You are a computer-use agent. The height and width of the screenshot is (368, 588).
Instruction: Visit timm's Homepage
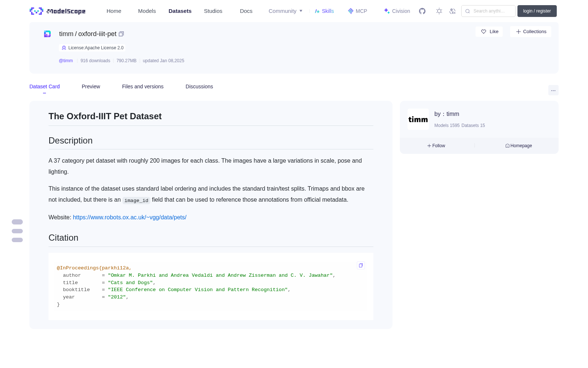coord(519,146)
